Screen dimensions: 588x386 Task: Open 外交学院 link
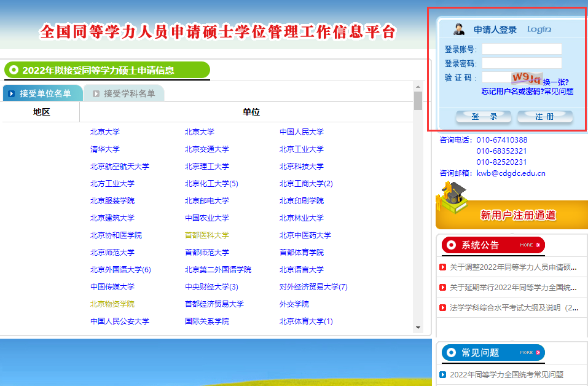294,304
